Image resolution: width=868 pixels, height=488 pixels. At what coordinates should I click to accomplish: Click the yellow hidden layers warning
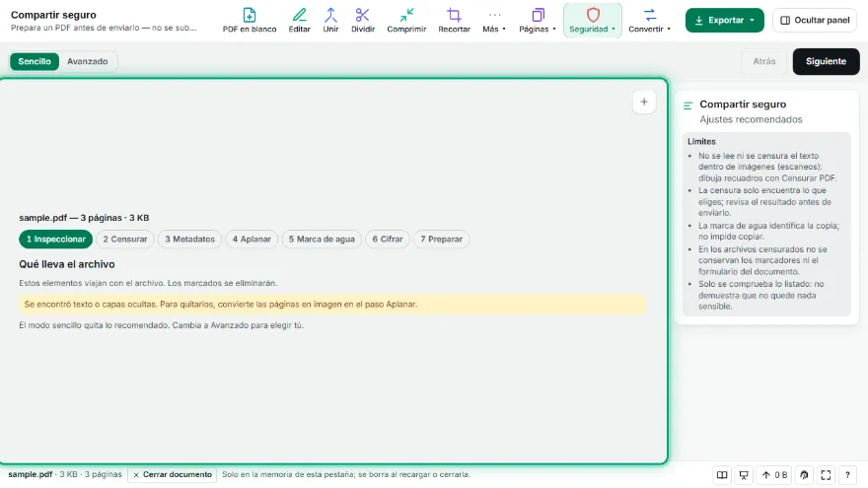click(332, 305)
